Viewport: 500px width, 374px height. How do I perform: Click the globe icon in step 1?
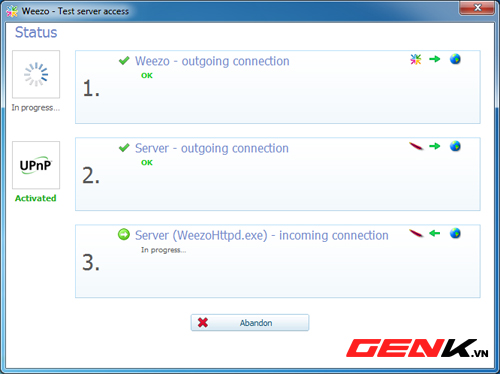455,59
